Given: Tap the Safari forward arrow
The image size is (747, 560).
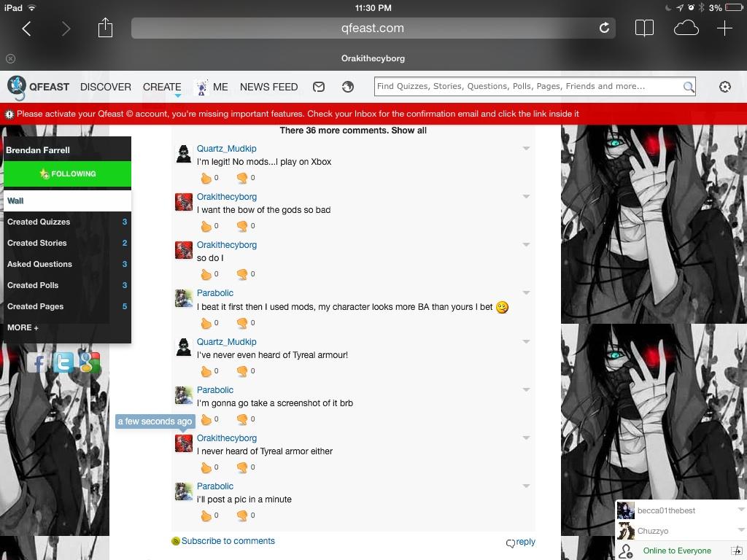Looking at the screenshot, I should click(x=66, y=28).
